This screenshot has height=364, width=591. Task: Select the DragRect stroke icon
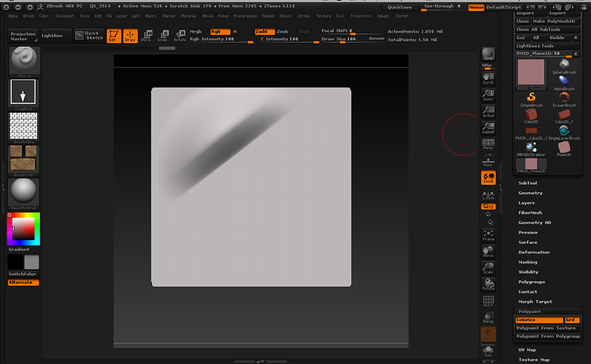click(x=24, y=92)
